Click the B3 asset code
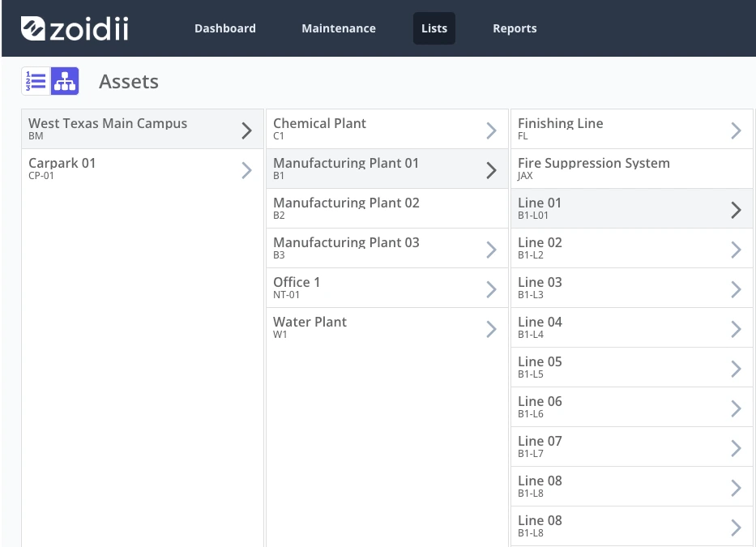The height and width of the screenshot is (547, 756). pyautogui.click(x=279, y=255)
